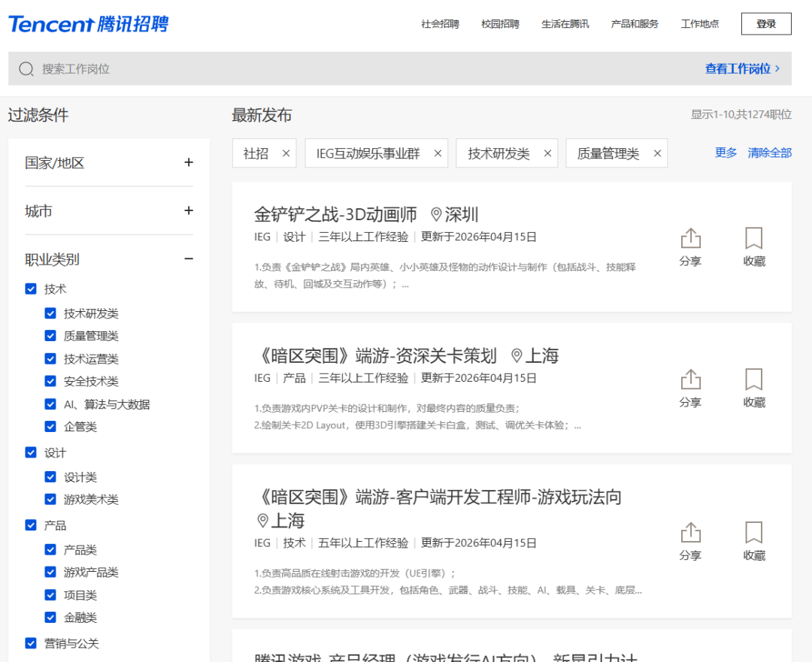Expand the 国家/地区 filter section
Screen dimensions: 812x662
(x=189, y=163)
